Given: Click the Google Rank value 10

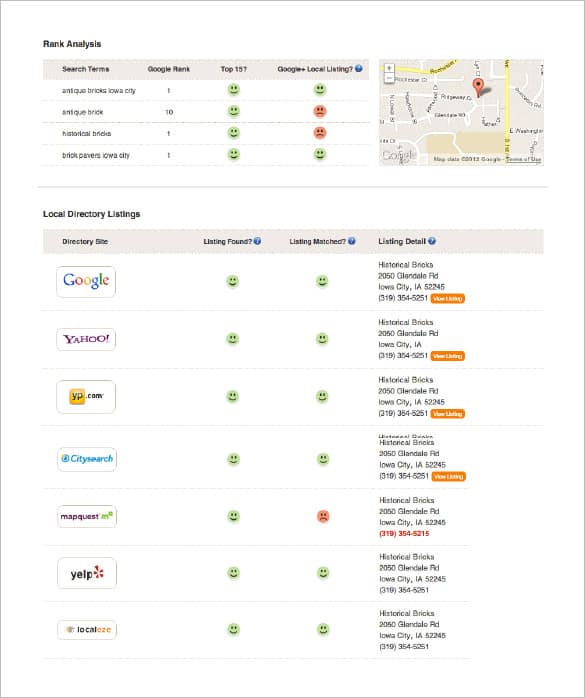Looking at the screenshot, I should pyautogui.click(x=169, y=112).
